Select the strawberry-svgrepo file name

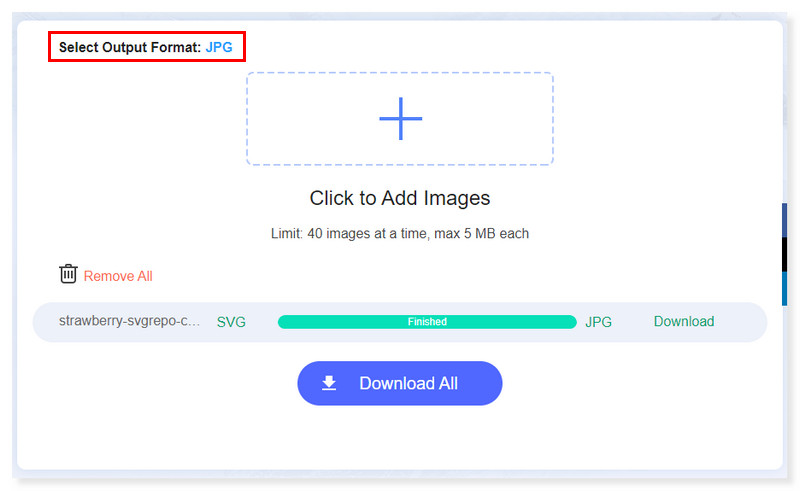click(130, 322)
